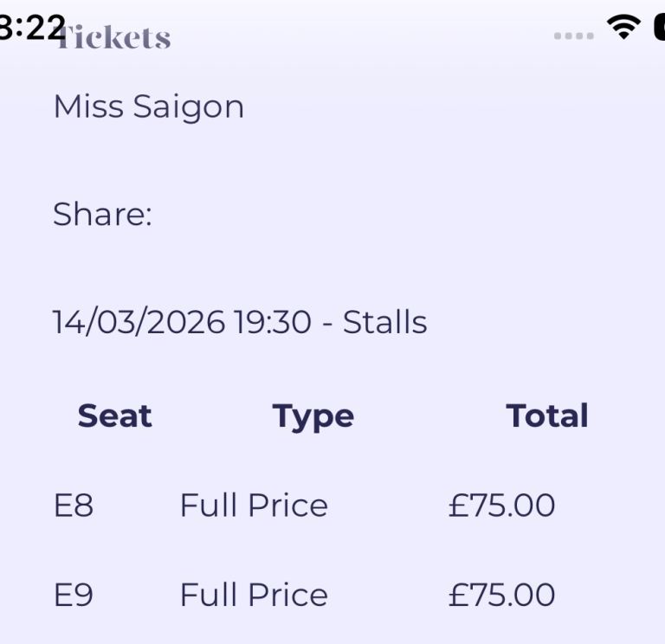Select the 14/03/2026 performance date
665x644 pixels.
(139, 322)
